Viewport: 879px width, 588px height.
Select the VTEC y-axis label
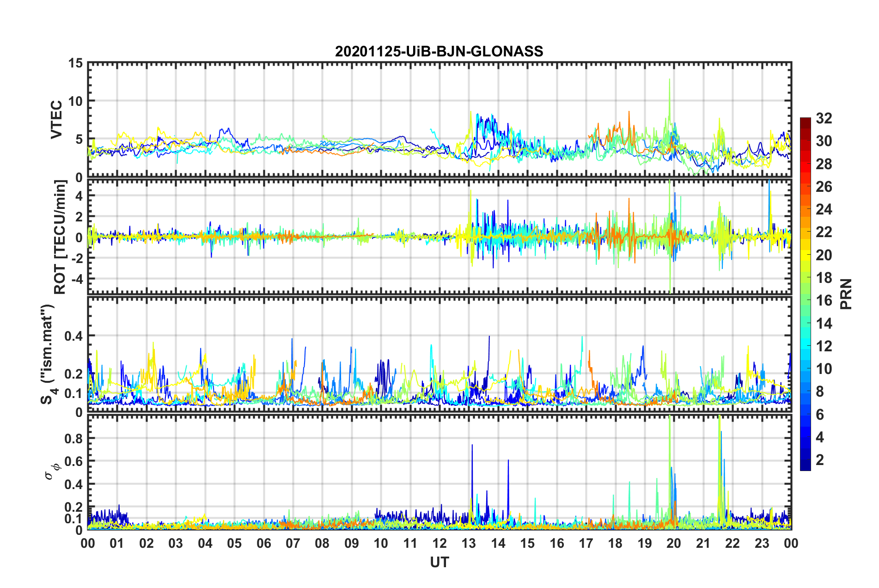[56, 119]
